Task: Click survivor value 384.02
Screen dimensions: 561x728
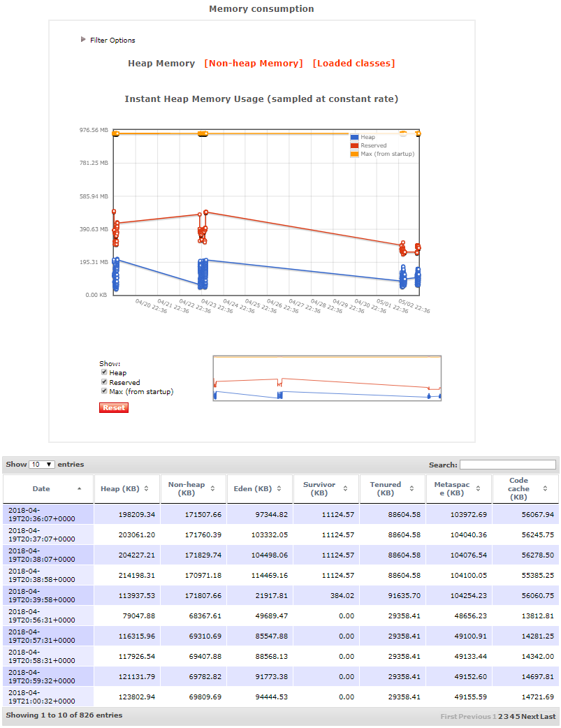Action: 342,596
